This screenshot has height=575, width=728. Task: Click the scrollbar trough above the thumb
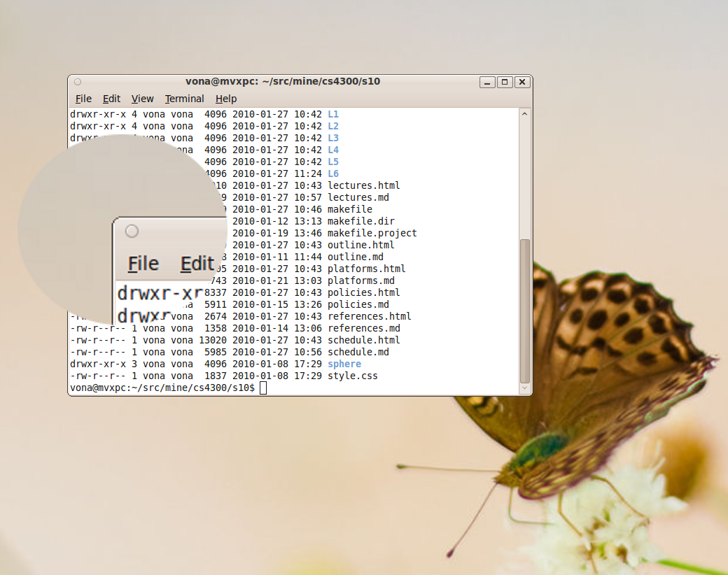pyautogui.click(x=524, y=175)
